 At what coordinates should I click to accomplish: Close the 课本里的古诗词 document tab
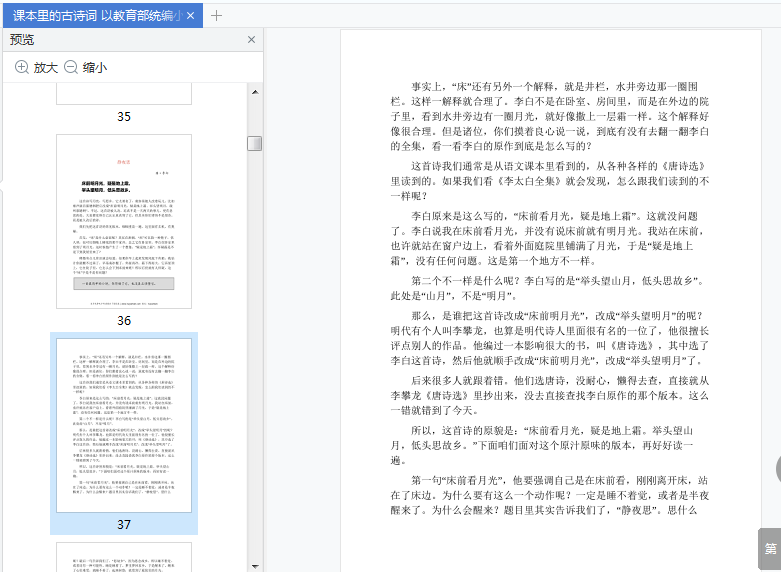(x=190, y=16)
